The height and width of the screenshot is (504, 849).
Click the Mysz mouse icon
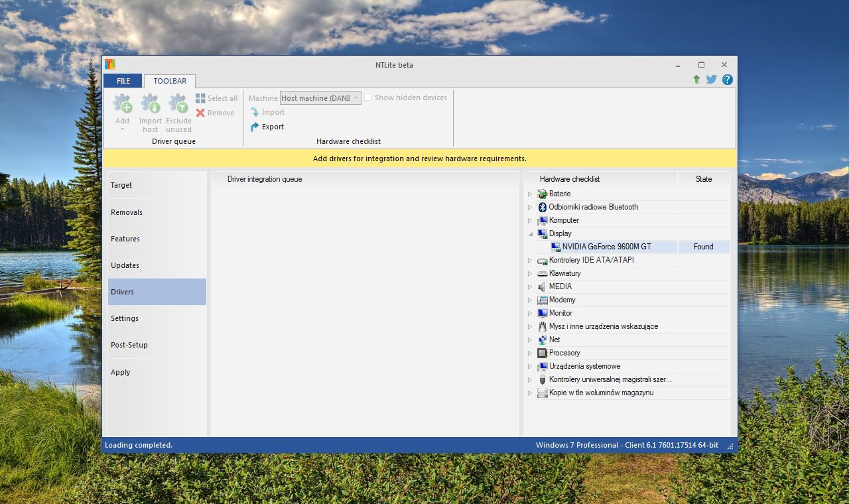pyautogui.click(x=543, y=326)
